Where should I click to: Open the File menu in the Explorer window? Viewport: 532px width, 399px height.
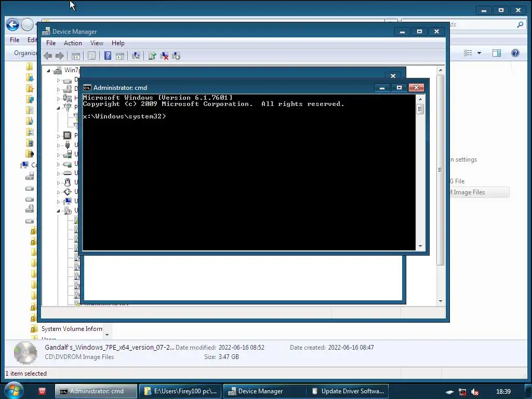pos(15,40)
